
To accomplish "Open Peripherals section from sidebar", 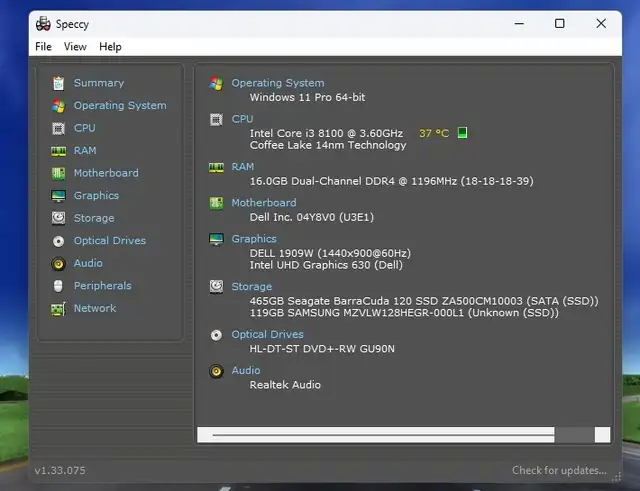I will pyautogui.click(x=103, y=286).
